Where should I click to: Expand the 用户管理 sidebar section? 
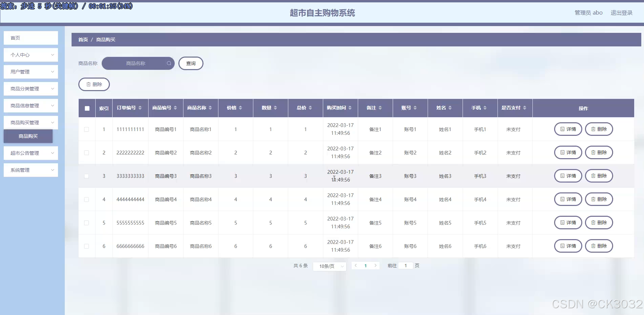31,72
